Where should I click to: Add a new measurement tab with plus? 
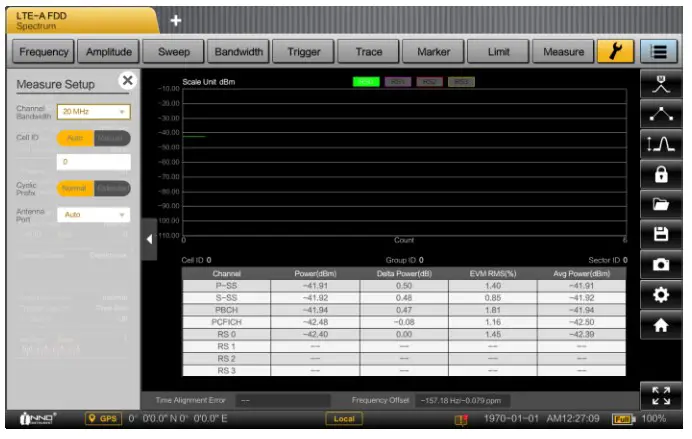(176, 20)
